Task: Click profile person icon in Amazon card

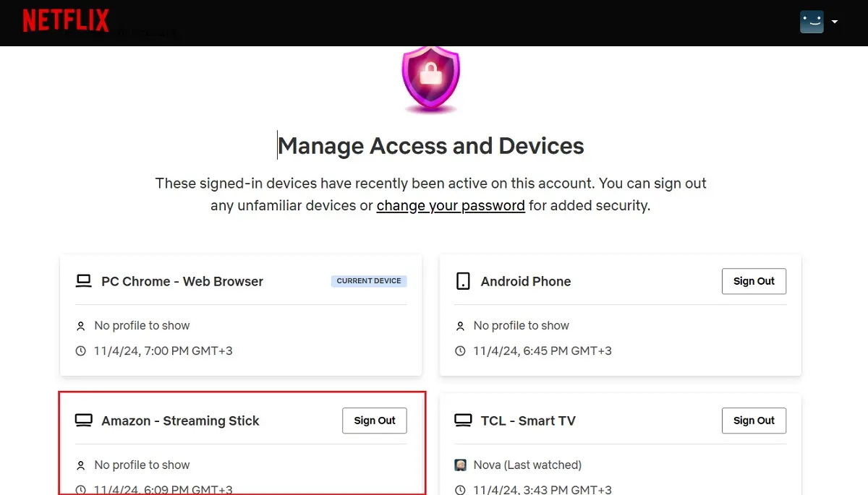Action: 81,465
